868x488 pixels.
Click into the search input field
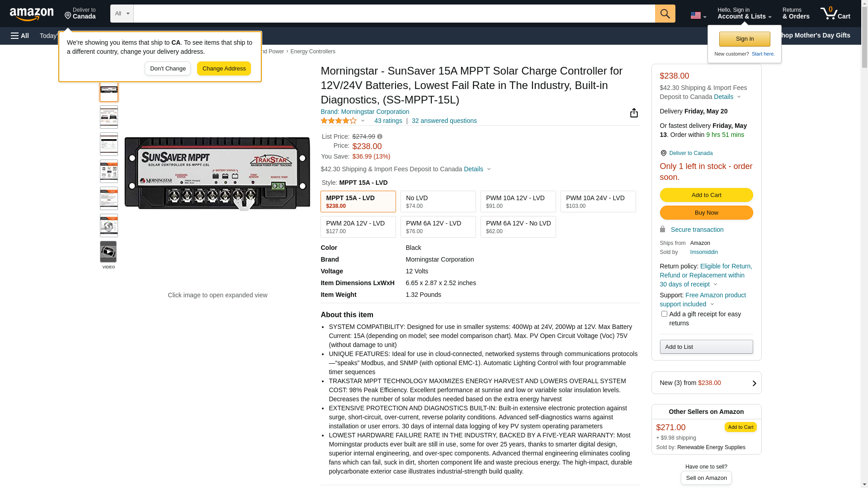tap(393, 14)
